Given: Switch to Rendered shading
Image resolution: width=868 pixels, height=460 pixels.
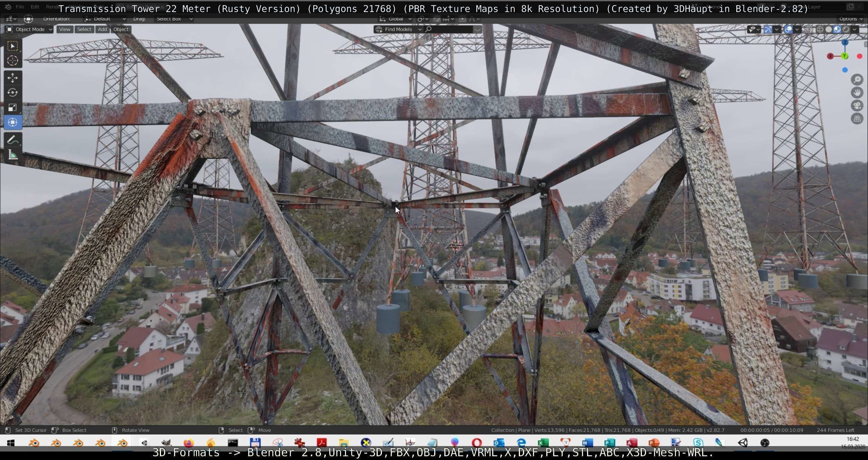Looking at the screenshot, I should (846, 29).
